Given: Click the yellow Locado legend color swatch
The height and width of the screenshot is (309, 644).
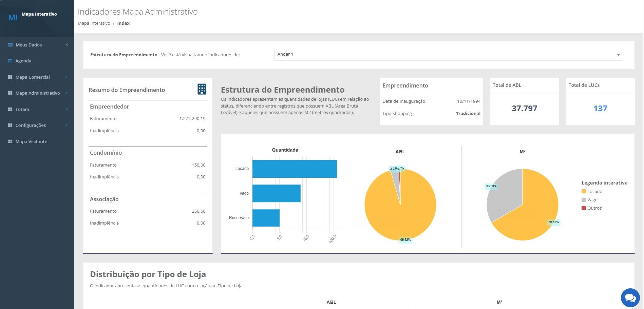Looking at the screenshot, I should 584,192.
